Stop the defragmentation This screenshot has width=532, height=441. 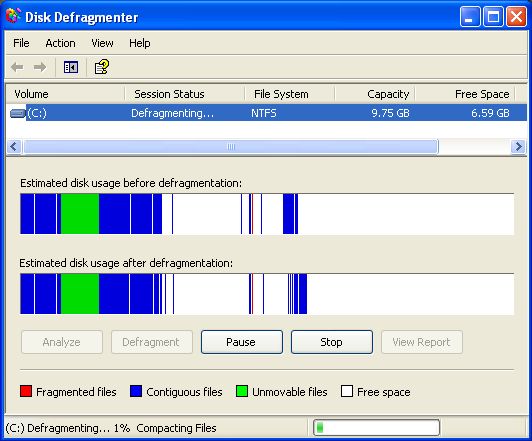(331, 342)
